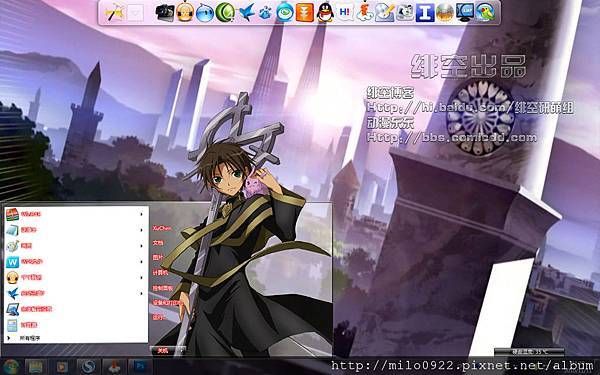Screen dimensions: 600x375
Task: Open WinRAR entry in the Start menu
Action: (x=76, y=214)
